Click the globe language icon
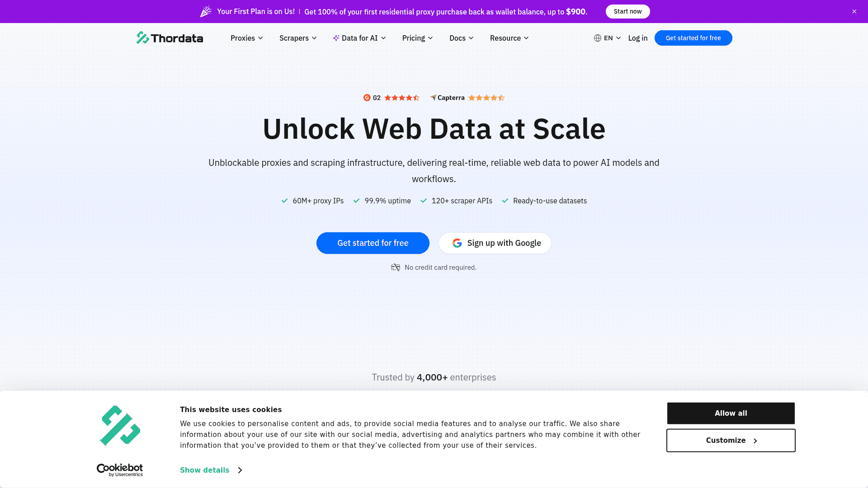 [598, 38]
